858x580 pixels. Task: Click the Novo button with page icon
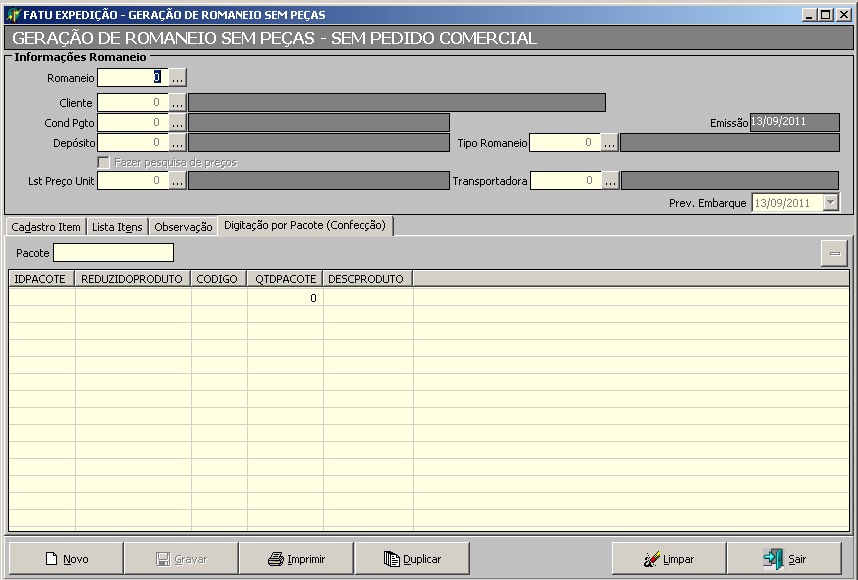[x=66, y=559]
